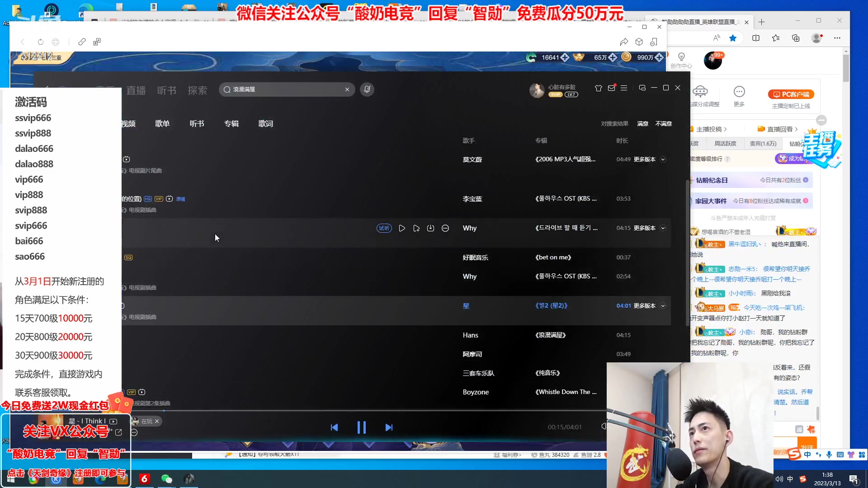The image size is (868, 488).
Task: Click the read aloud icon in Edge
Action: click(717, 38)
